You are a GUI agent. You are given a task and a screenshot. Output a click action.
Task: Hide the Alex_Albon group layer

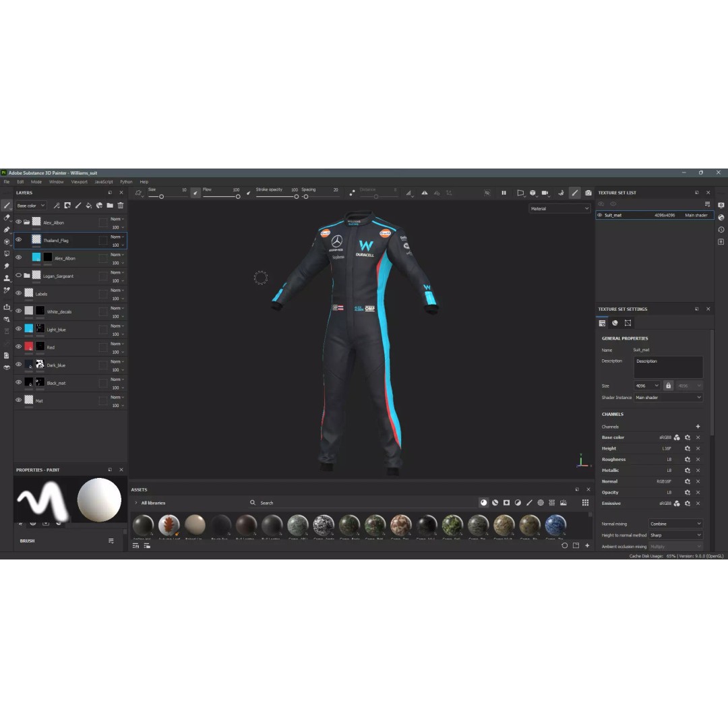[x=18, y=221]
